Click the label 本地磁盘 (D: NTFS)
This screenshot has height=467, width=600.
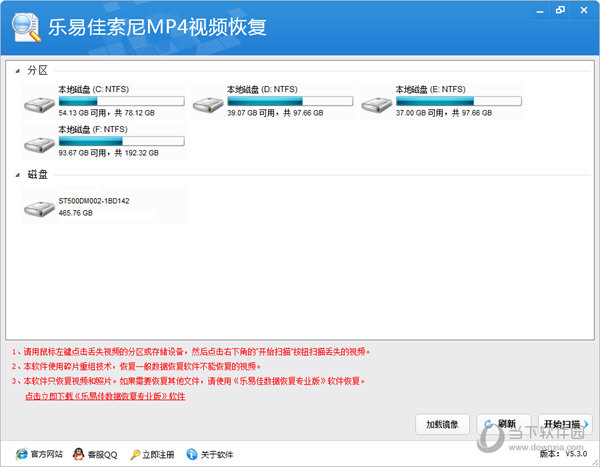click(x=262, y=89)
